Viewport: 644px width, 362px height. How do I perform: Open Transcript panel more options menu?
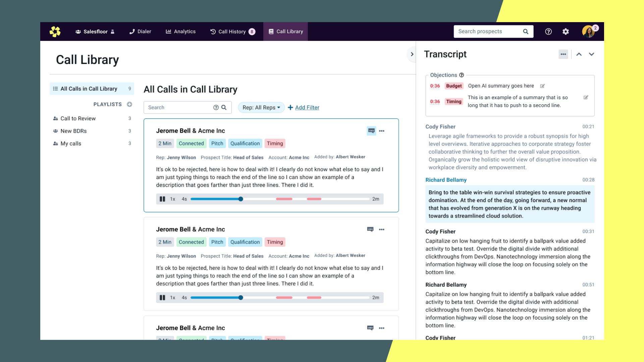tap(563, 54)
